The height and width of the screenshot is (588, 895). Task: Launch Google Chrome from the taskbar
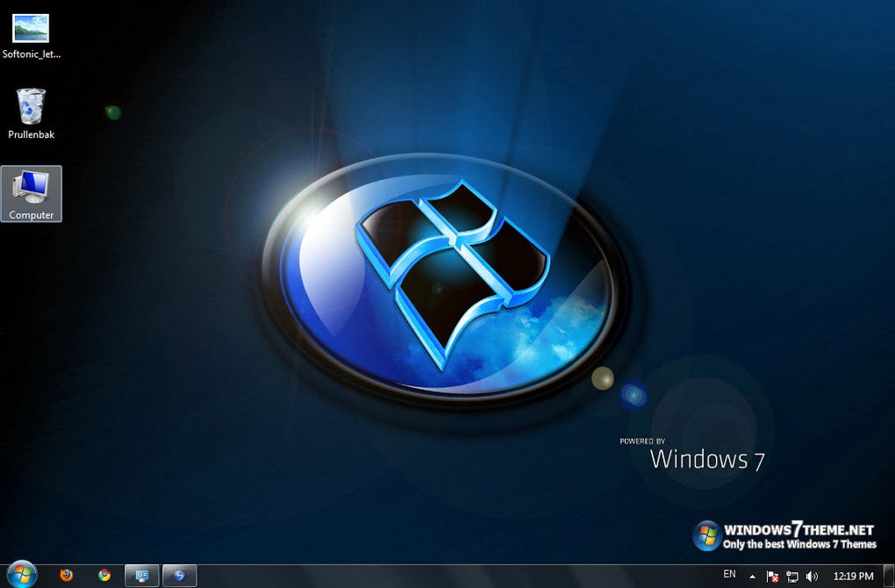(x=104, y=575)
